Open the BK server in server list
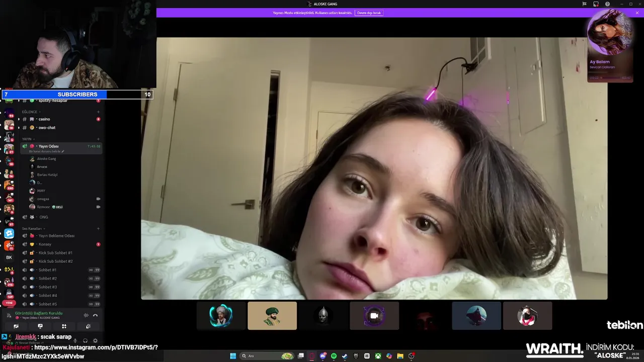 [x=9, y=257]
